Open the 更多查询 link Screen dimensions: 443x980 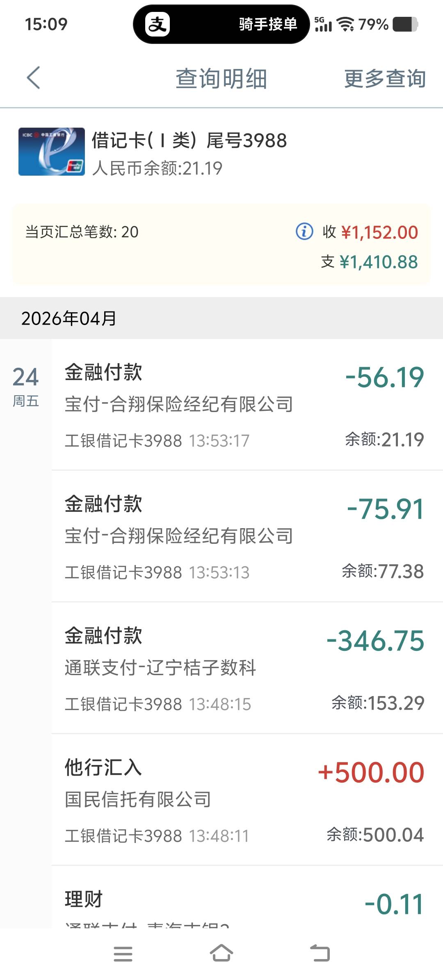click(x=384, y=78)
